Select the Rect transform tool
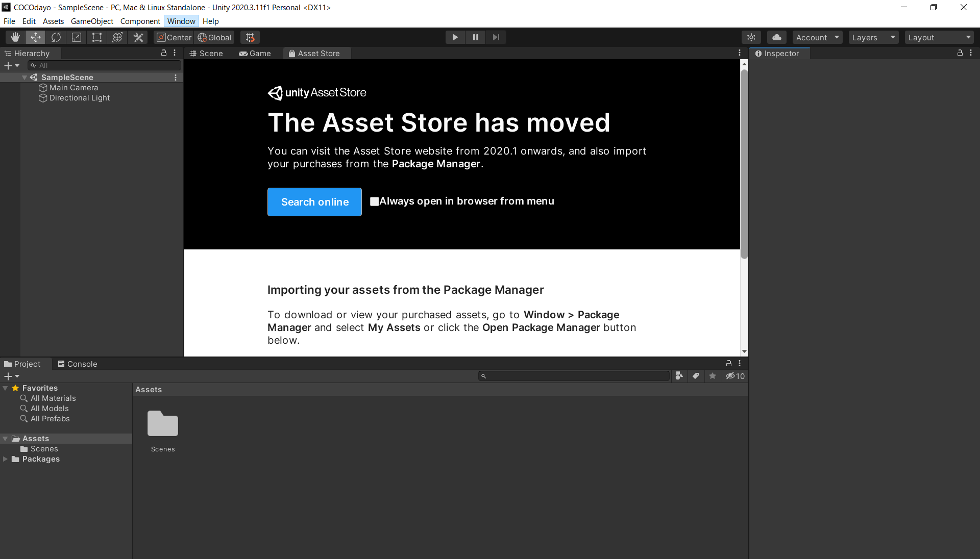 coord(97,37)
